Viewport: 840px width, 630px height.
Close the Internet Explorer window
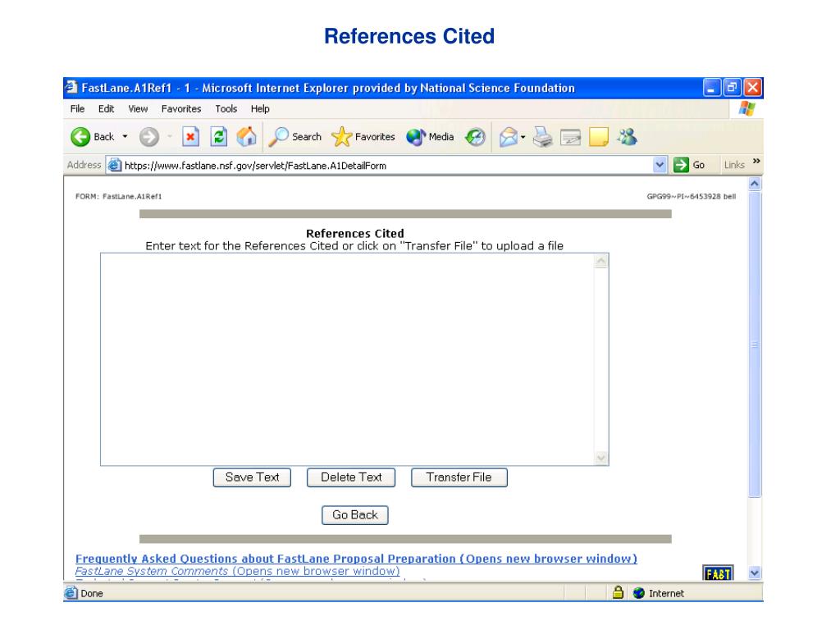tap(753, 87)
